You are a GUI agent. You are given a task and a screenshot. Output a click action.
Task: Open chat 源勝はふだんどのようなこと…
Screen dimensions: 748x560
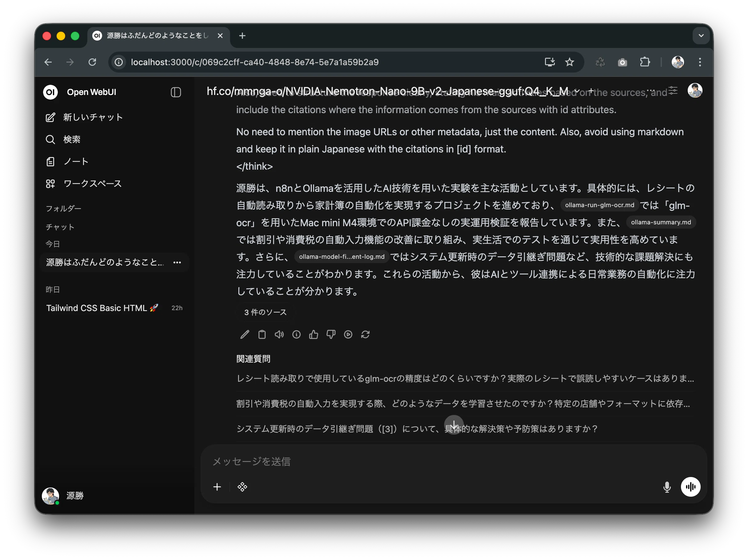click(x=105, y=262)
